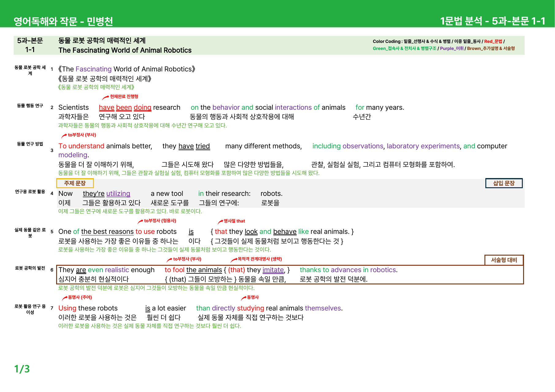Image resolution: width=555 pixels, height=392 pixels.
Task: Click the red annotation '현재완료 진행형'
Action: tap(124, 97)
